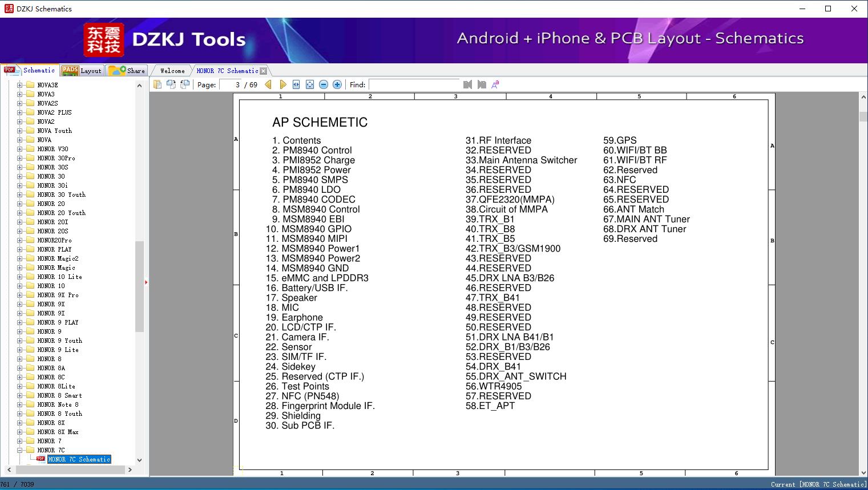
Task: Click the HONOR 8 Youth folder icon
Action: 30,414
